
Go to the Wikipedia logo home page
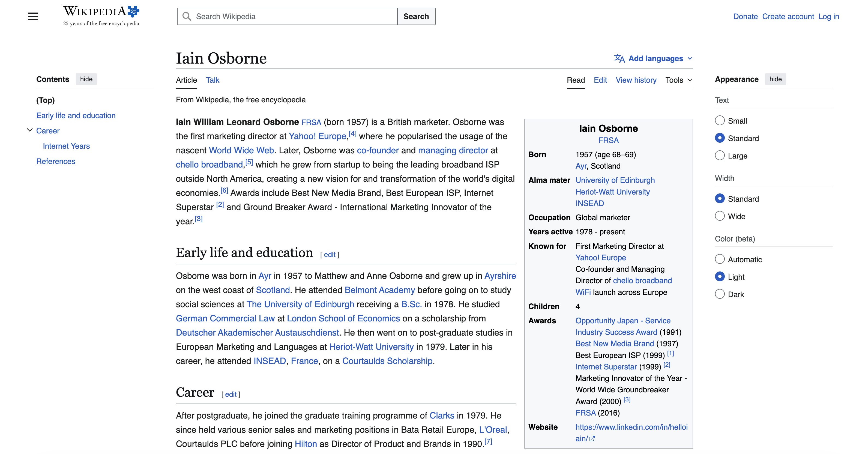click(101, 16)
